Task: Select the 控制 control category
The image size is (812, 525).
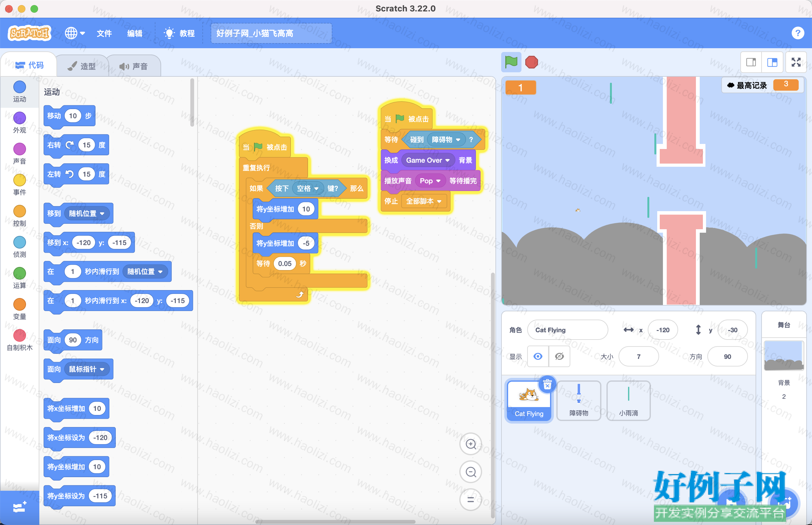Action: click(x=19, y=216)
